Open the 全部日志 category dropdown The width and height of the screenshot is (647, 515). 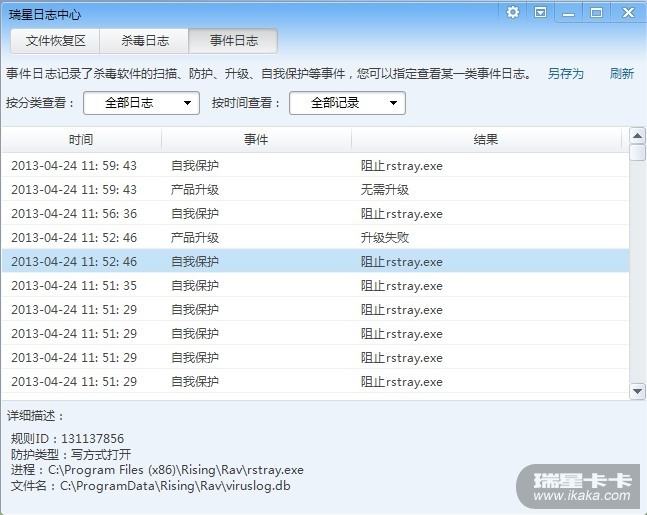click(142, 103)
